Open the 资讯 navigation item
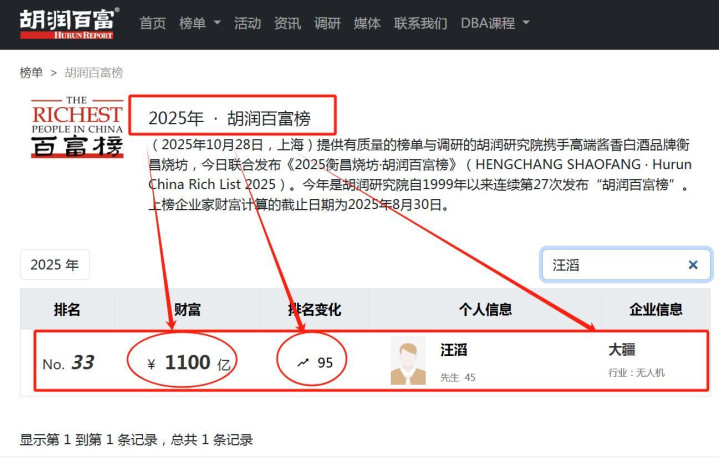This screenshot has height=458, width=719. click(288, 23)
